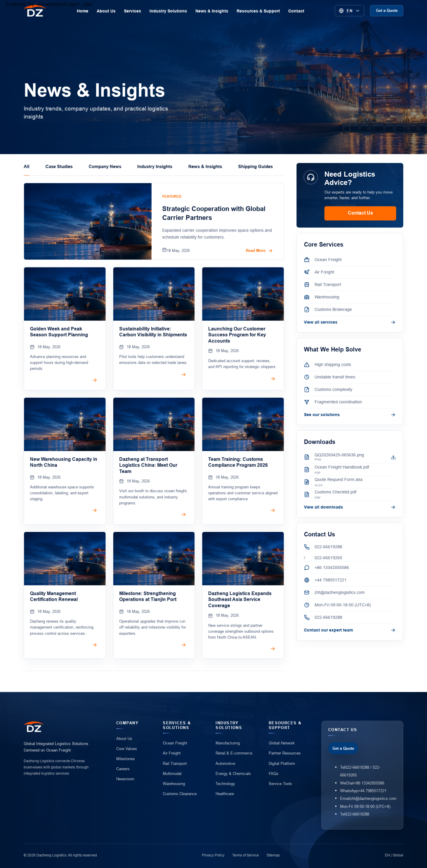Screen dimensions: 427x868
Task: Click the DZ logo in the header
Action: 35,11
